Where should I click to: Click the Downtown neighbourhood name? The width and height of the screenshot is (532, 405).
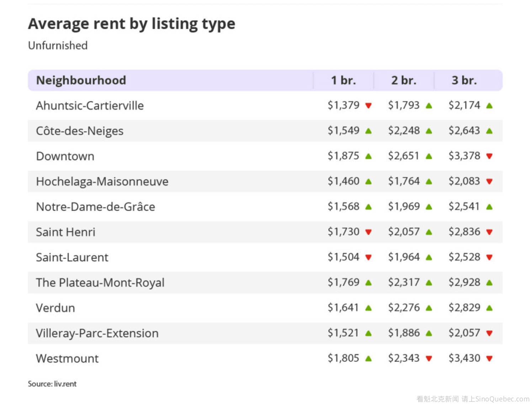coord(65,156)
